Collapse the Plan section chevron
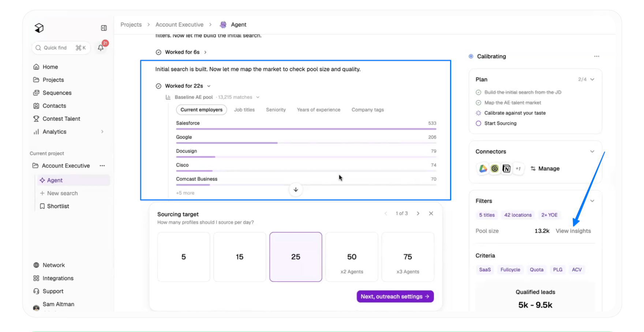The width and height of the screenshot is (644, 332). (x=592, y=79)
